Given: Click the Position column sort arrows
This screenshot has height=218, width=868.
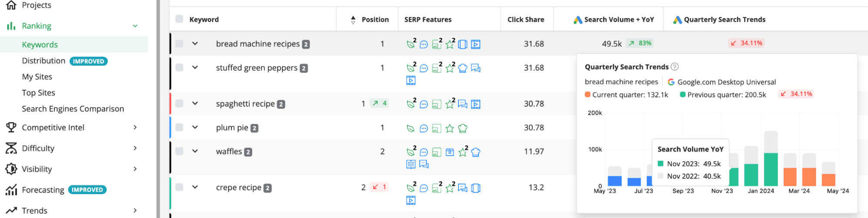Looking at the screenshot, I should coord(353,20).
